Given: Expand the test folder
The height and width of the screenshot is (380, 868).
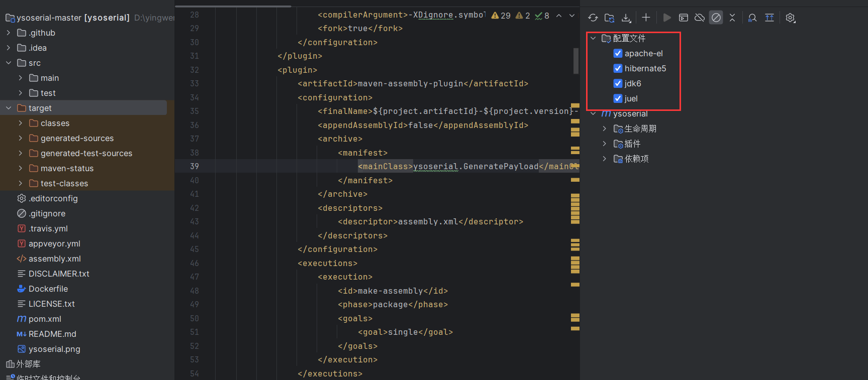Looking at the screenshot, I should click(x=21, y=93).
